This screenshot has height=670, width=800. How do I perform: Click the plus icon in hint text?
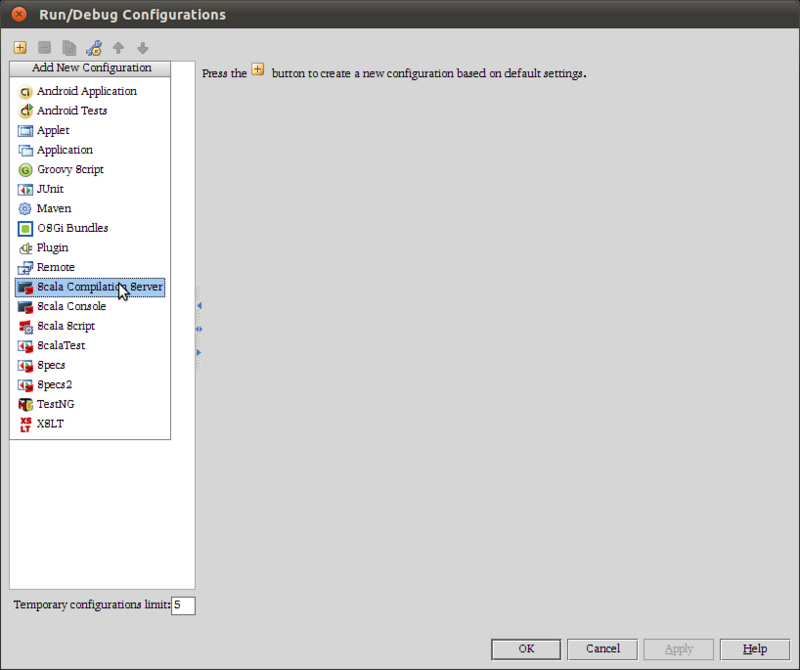(258, 69)
